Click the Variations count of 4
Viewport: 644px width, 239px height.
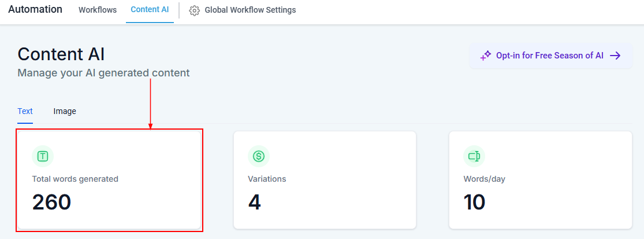pyautogui.click(x=255, y=202)
